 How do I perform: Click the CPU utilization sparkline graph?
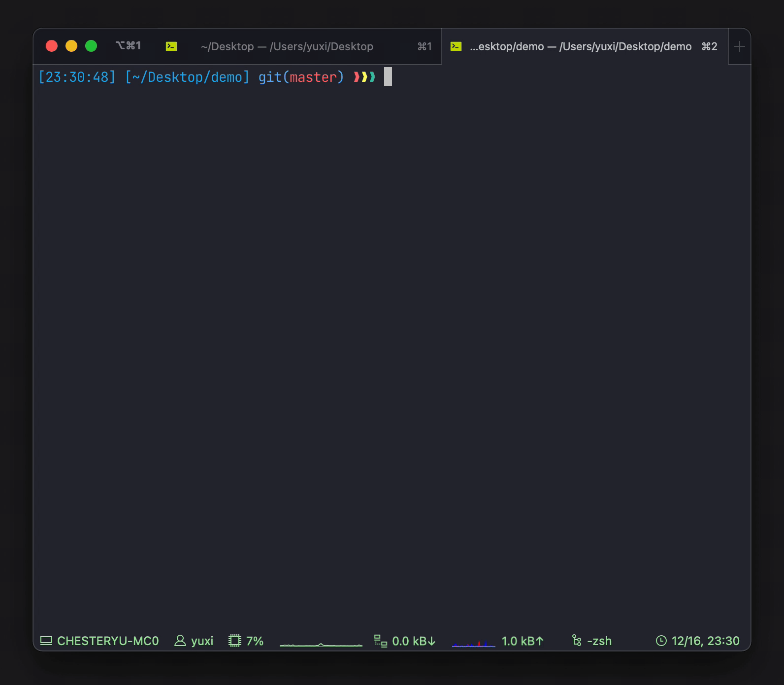coord(321,643)
